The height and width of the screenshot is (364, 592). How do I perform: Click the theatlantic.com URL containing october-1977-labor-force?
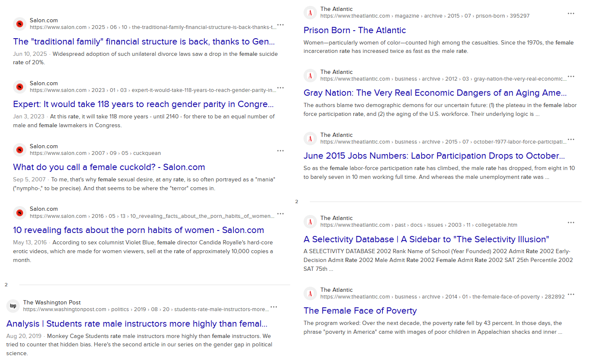(x=443, y=142)
